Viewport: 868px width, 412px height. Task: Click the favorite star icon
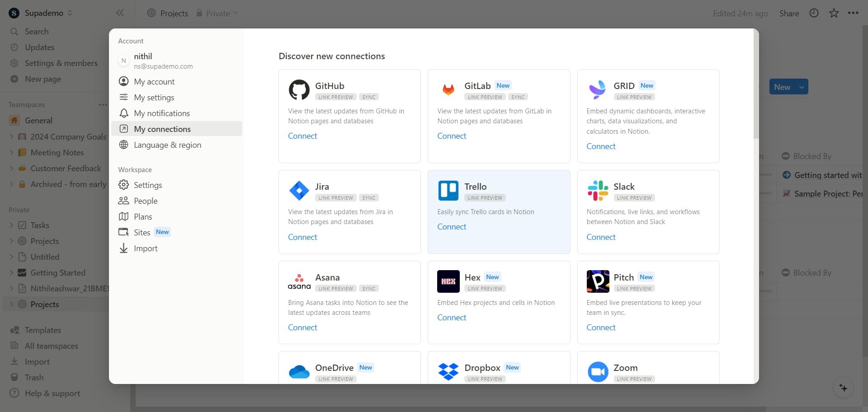point(834,13)
